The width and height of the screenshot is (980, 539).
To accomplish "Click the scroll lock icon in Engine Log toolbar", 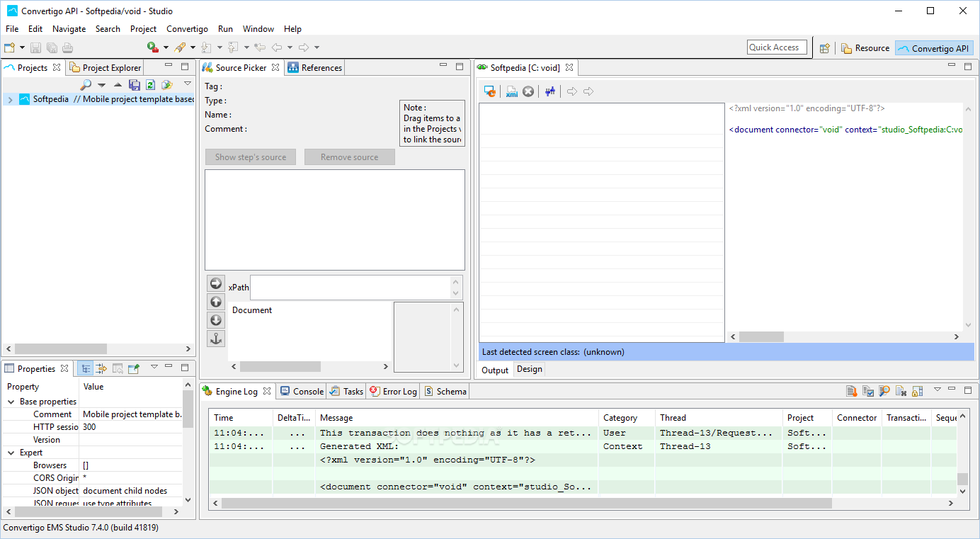I will [x=917, y=390].
